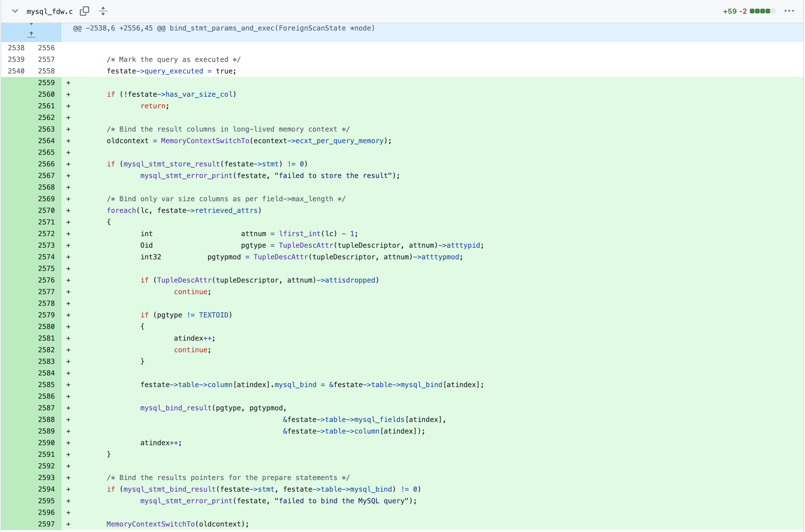The width and height of the screenshot is (805, 532).
Task: Collapse the mysql_fdw.c file diff
Action: (x=15, y=11)
